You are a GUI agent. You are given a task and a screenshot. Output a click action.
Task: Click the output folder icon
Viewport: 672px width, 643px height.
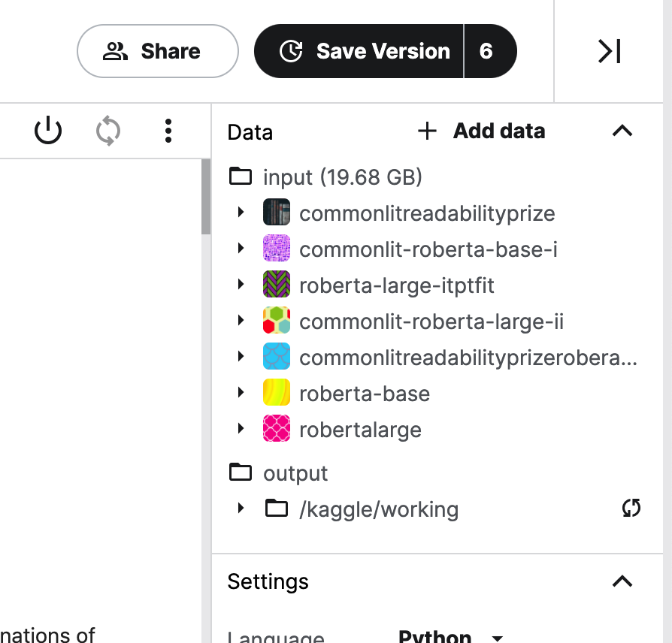point(241,473)
